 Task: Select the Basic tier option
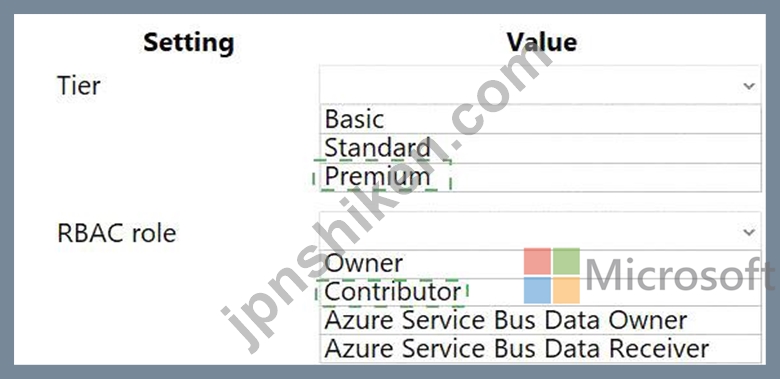click(x=540, y=119)
